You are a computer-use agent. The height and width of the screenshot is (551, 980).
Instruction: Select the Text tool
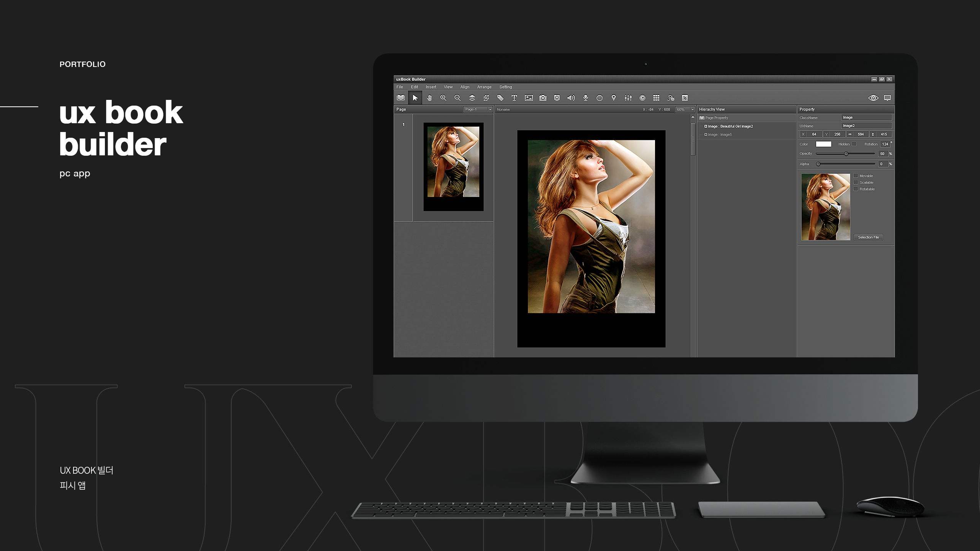(x=514, y=98)
